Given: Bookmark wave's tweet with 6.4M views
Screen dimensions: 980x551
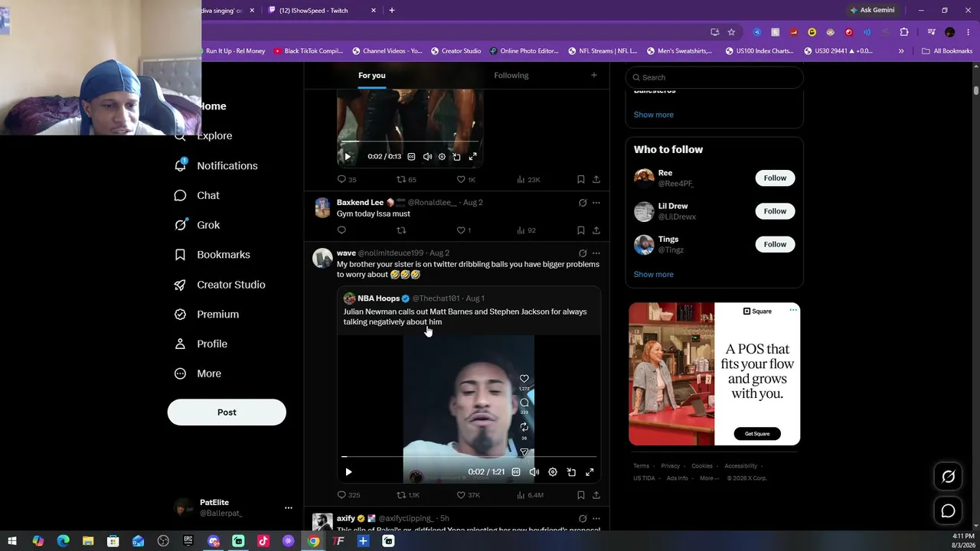Looking at the screenshot, I should (x=581, y=495).
